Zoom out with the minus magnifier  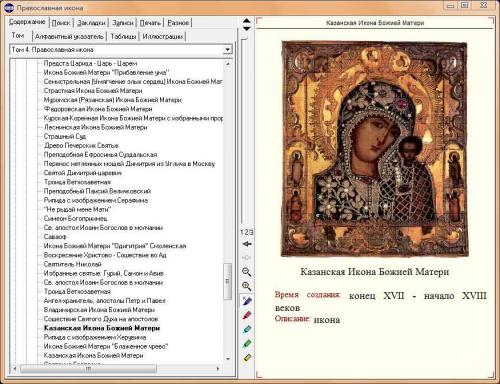(247, 272)
